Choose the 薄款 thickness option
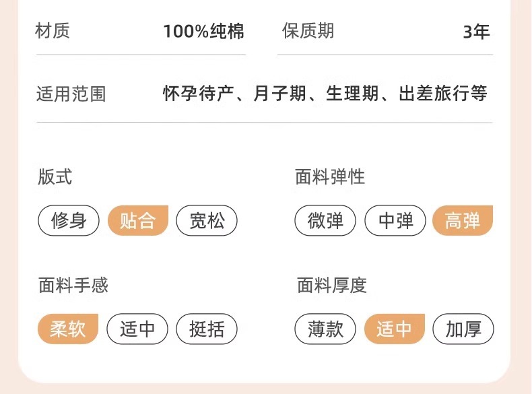Image resolution: width=532 pixels, height=394 pixels. 326,329
